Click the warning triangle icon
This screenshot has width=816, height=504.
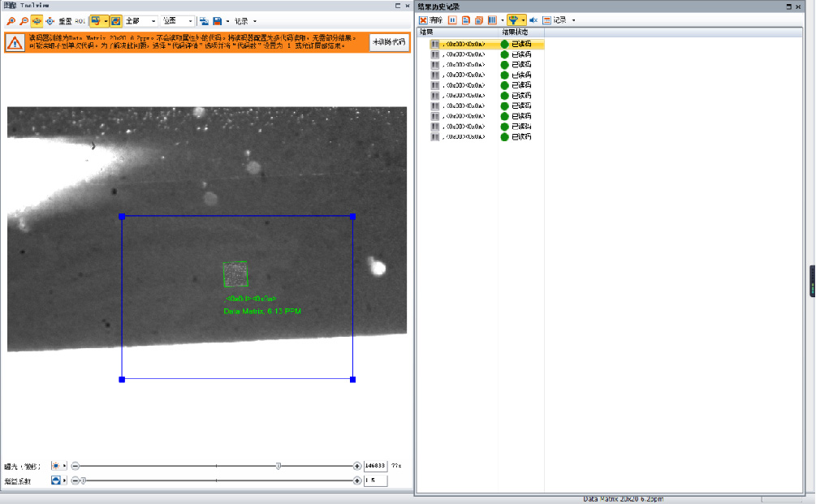click(15, 43)
